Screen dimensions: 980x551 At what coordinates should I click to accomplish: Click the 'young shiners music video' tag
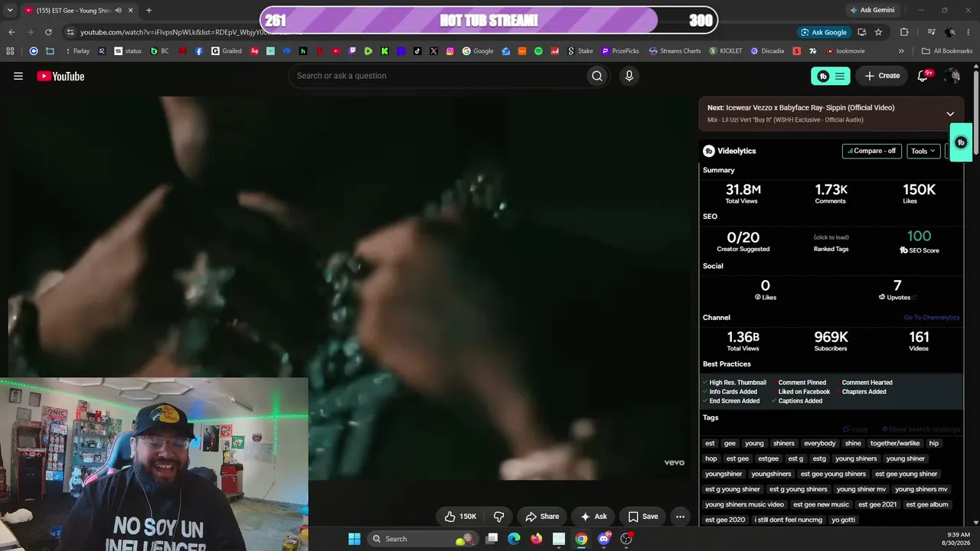pos(745,504)
